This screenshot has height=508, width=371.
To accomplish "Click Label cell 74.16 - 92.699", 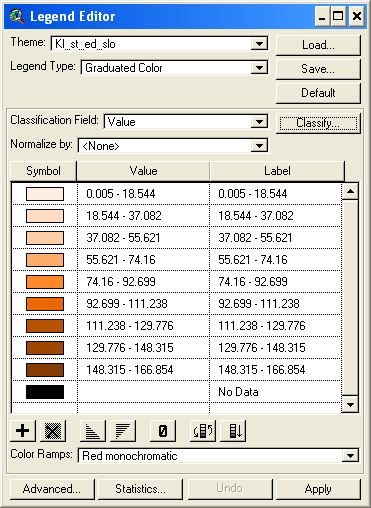I will 276,282.
